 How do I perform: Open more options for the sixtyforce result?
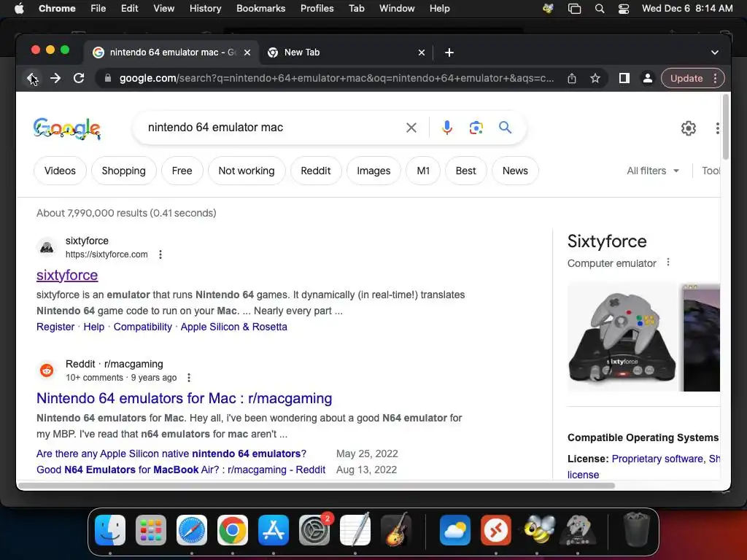click(160, 254)
